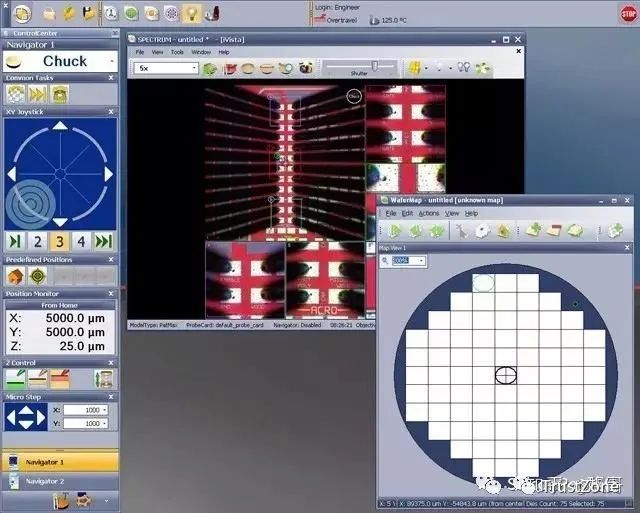Click the camera icon in Spectrum toolbar
This screenshot has height=513, width=640.
pyautogui.click(x=306, y=68)
